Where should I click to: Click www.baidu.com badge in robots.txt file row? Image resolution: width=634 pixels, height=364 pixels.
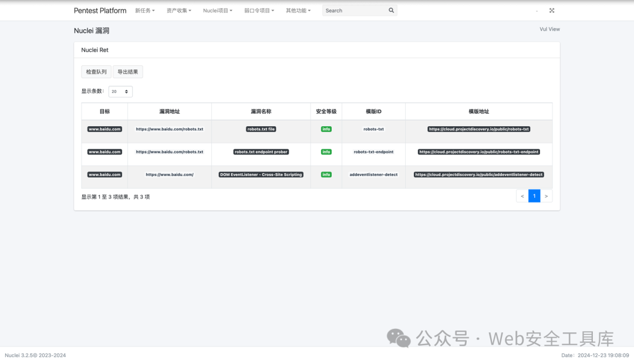pos(104,129)
